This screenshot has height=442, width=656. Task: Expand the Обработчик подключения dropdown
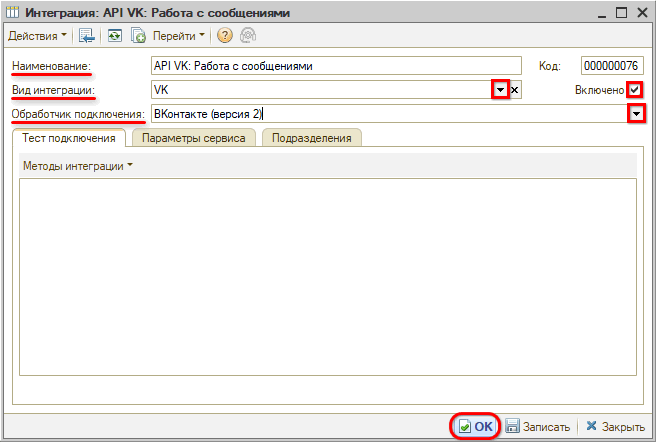(636, 114)
